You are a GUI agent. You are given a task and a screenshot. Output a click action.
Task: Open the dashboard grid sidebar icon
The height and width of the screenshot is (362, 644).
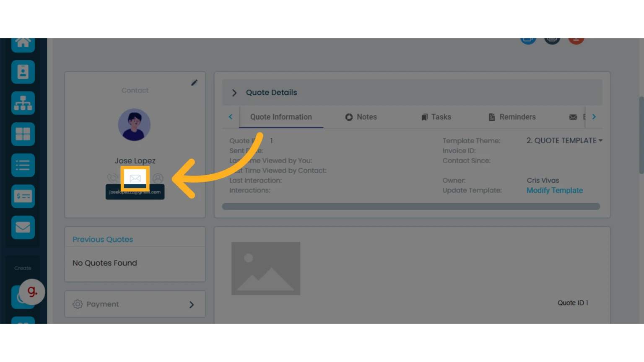23,134
